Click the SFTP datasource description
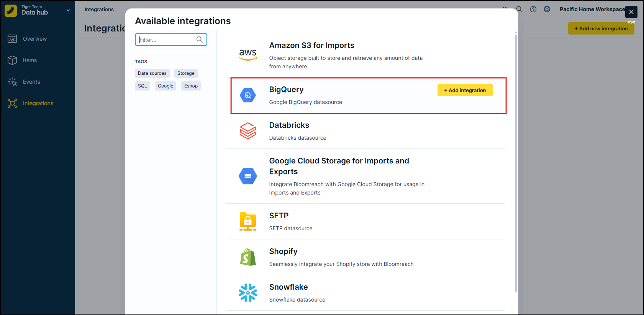The height and width of the screenshot is (315, 644). click(290, 228)
